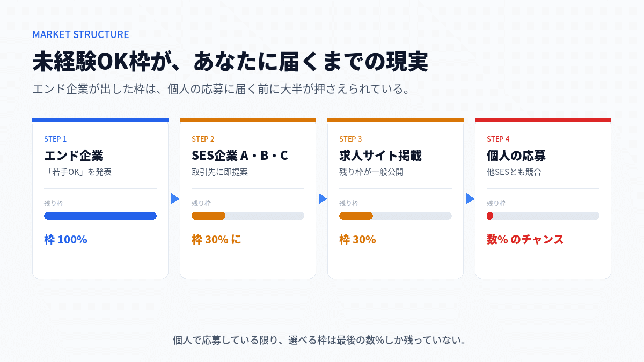Click the 枠 30% text in Step 3
Image resolution: width=644 pixels, height=362 pixels.
coord(357,240)
